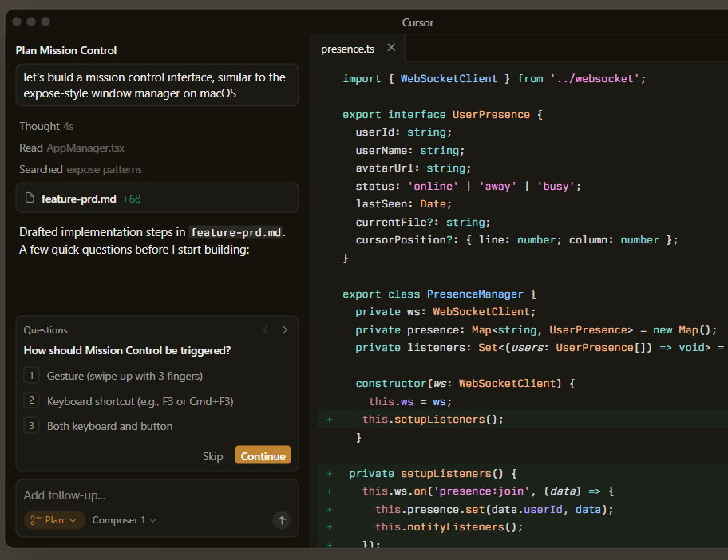The width and height of the screenshot is (728, 560).
Task: Expand the Thought 4s reasoning step
Action: (x=46, y=126)
